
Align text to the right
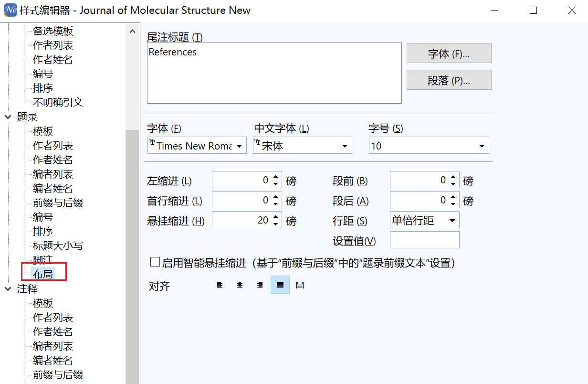[260, 285]
